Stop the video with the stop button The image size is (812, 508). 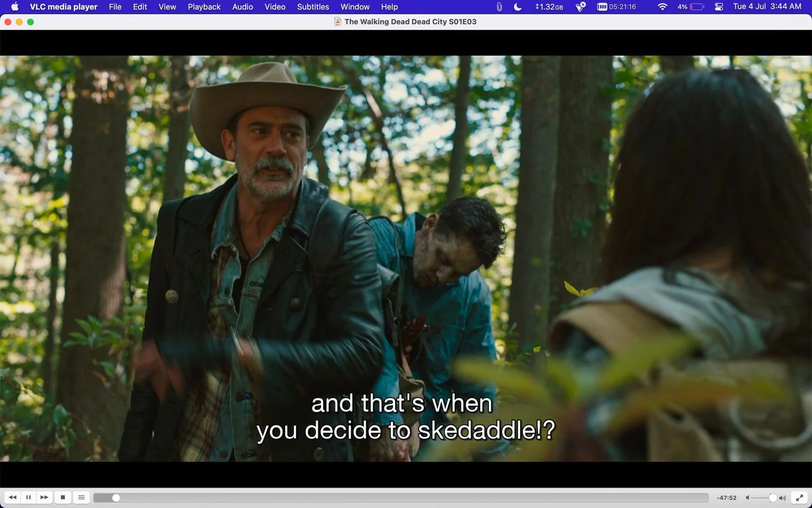tap(63, 497)
